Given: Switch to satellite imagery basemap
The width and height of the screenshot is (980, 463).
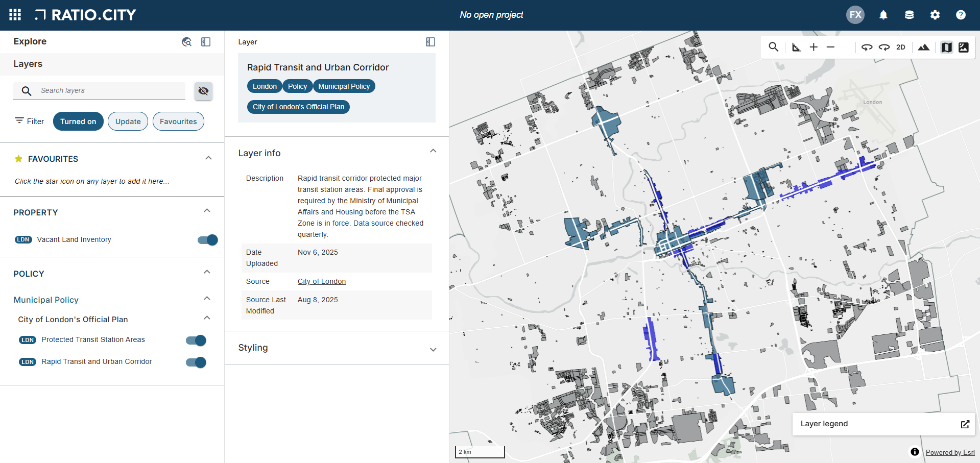Looking at the screenshot, I should (x=964, y=47).
